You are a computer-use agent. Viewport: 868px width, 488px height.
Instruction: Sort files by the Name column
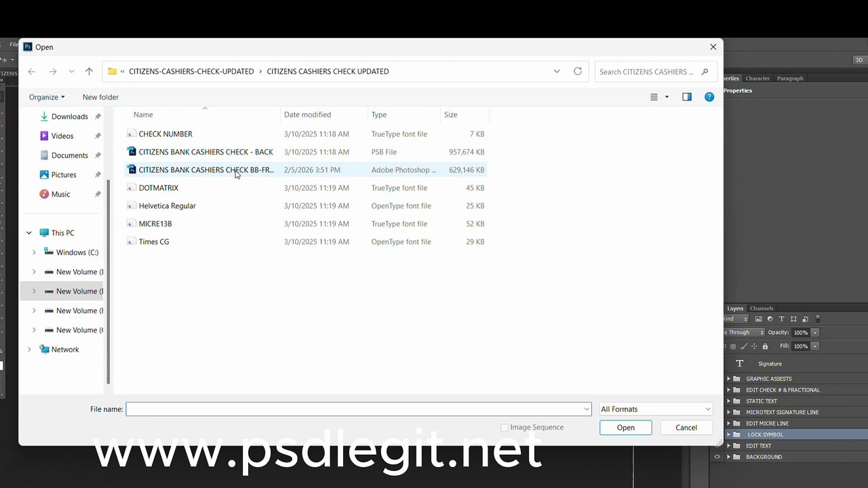pos(203,115)
